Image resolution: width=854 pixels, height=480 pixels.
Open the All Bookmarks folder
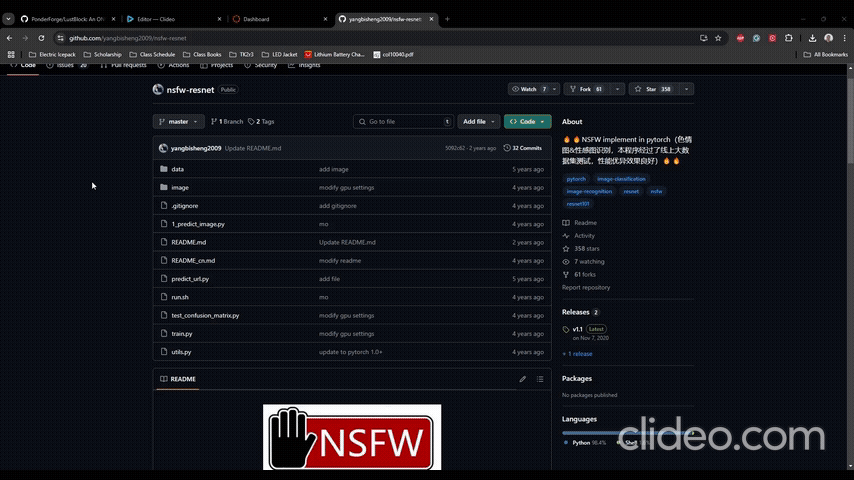(826, 54)
